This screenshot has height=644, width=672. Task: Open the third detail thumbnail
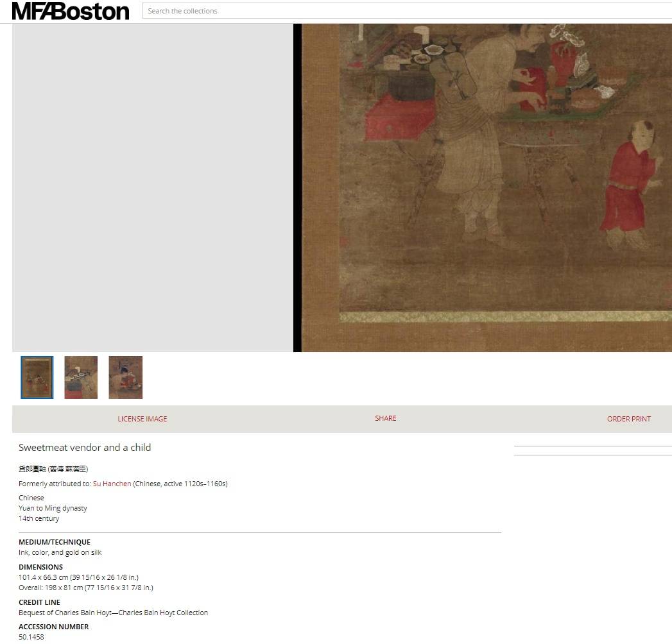(x=125, y=377)
